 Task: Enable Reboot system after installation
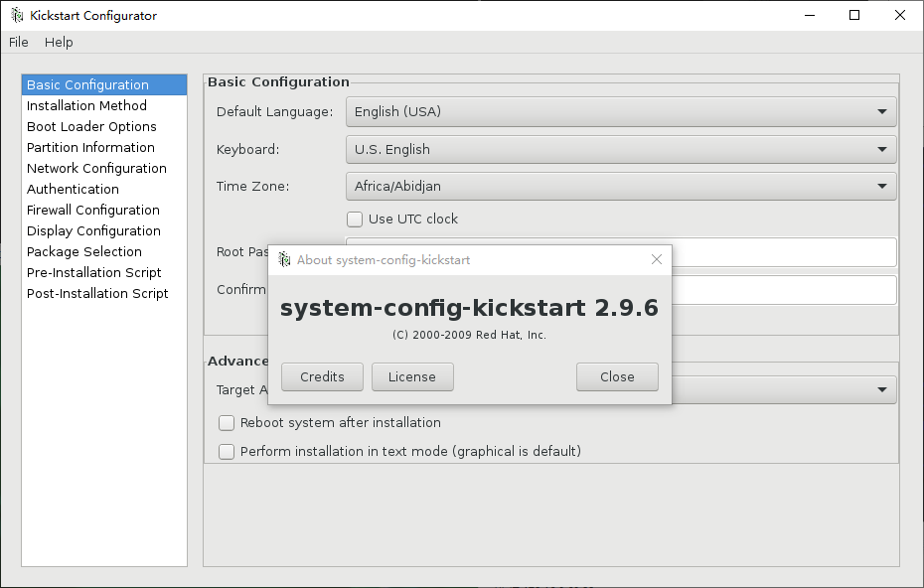tap(227, 423)
